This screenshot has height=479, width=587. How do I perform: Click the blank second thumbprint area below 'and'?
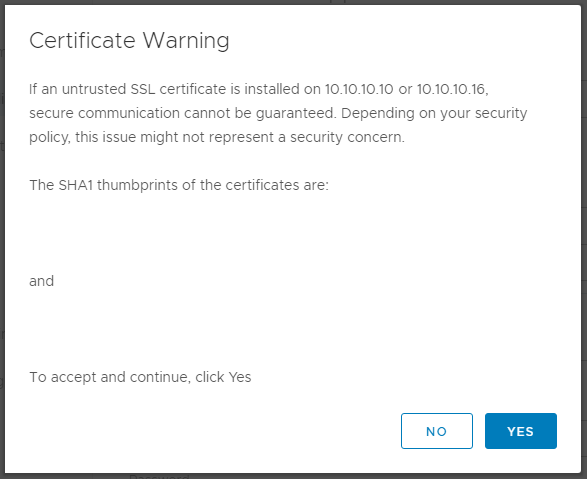click(293, 329)
